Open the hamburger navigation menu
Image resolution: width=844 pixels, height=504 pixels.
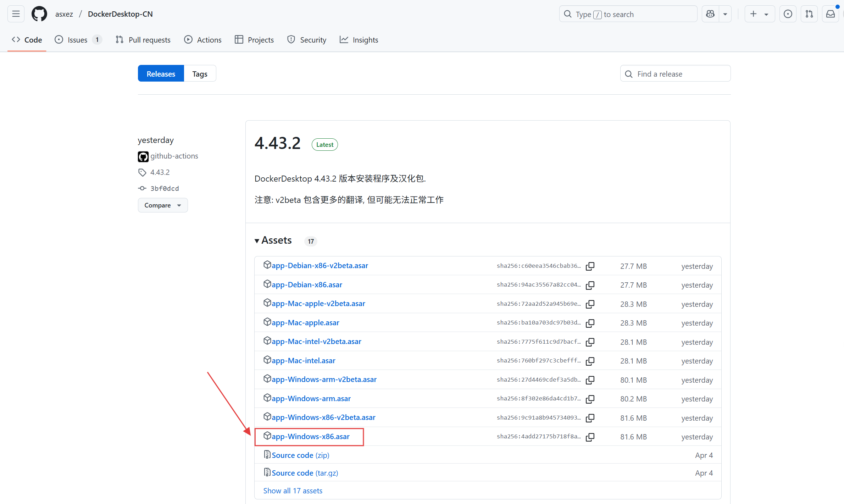pyautogui.click(x=16, y=14)
